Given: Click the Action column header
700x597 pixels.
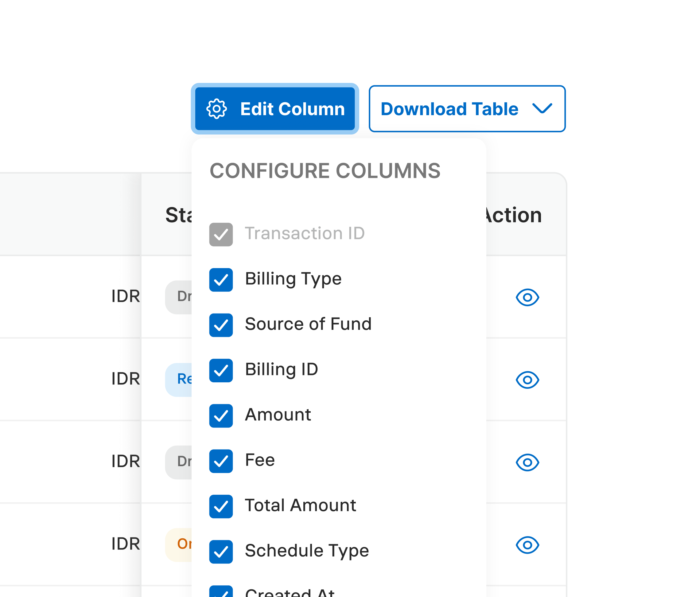Looking at the screenshot, I should coord(514,215).
